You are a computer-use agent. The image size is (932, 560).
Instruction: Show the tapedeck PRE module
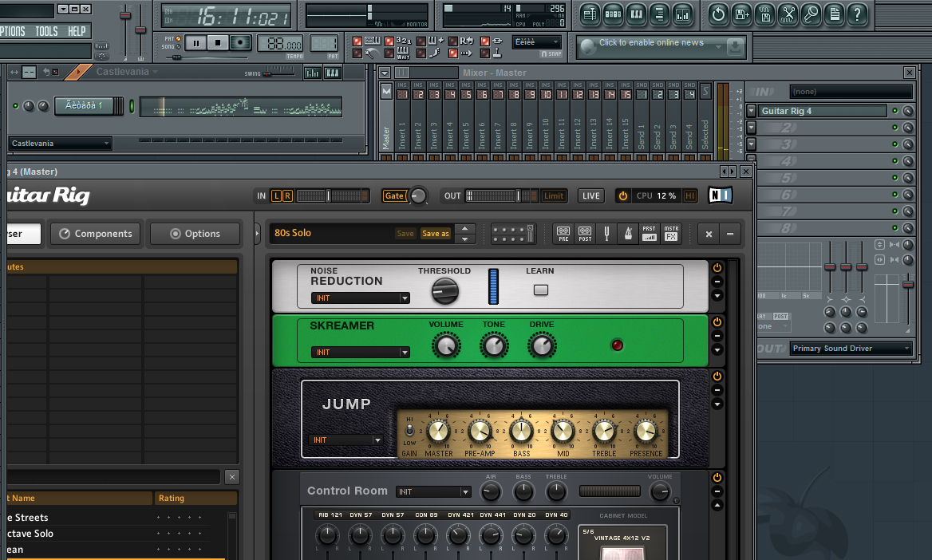(563, 234)
